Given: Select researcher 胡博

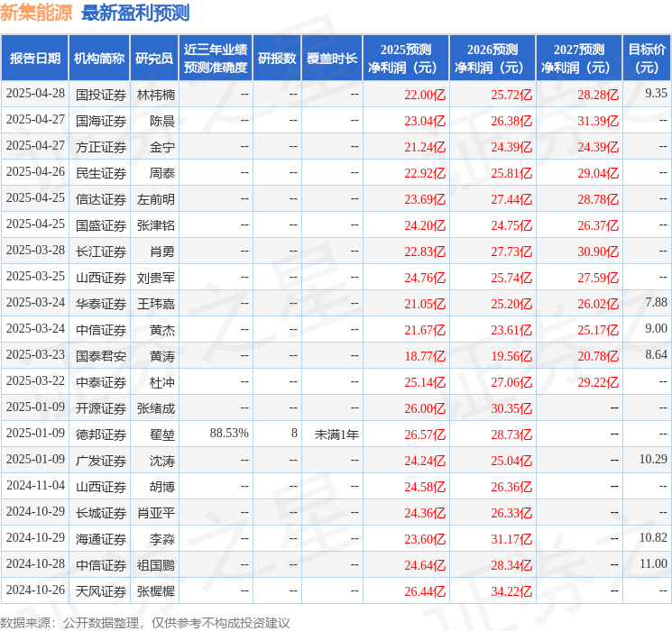Looking at the screenshot, I should pos(162,487).
